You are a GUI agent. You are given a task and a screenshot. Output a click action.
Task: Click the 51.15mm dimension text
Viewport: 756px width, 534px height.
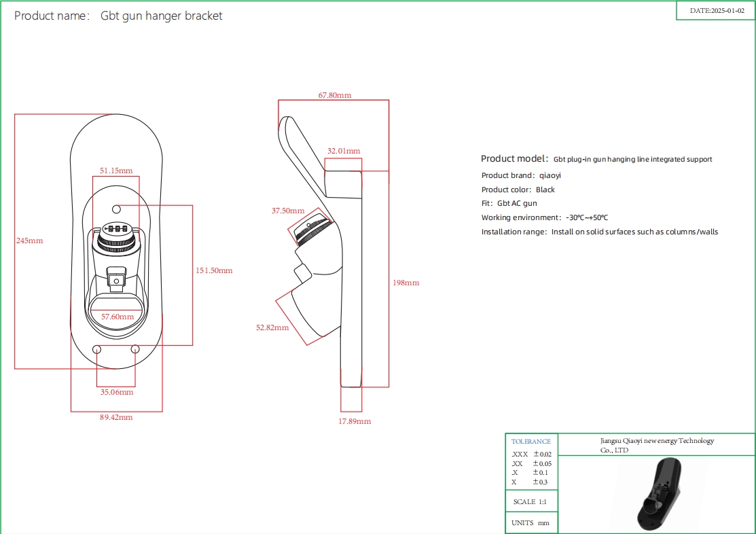click(116, 171)
